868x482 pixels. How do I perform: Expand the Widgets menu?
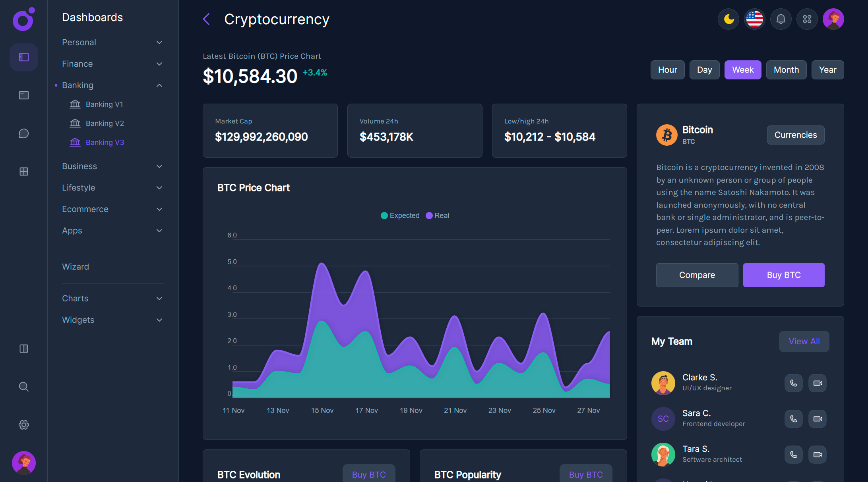78,320
